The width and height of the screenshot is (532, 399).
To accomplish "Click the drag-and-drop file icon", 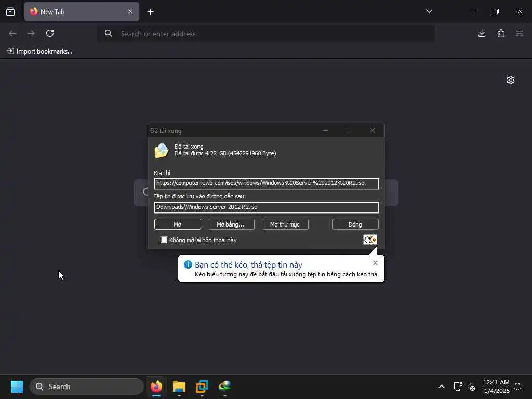I will point(370,240).
